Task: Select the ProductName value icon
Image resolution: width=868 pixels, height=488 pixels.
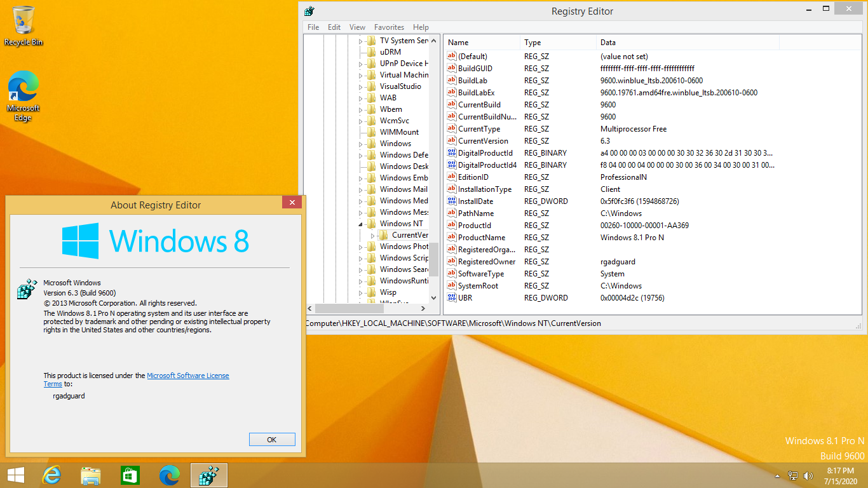Action: click(x=452, y=238)
